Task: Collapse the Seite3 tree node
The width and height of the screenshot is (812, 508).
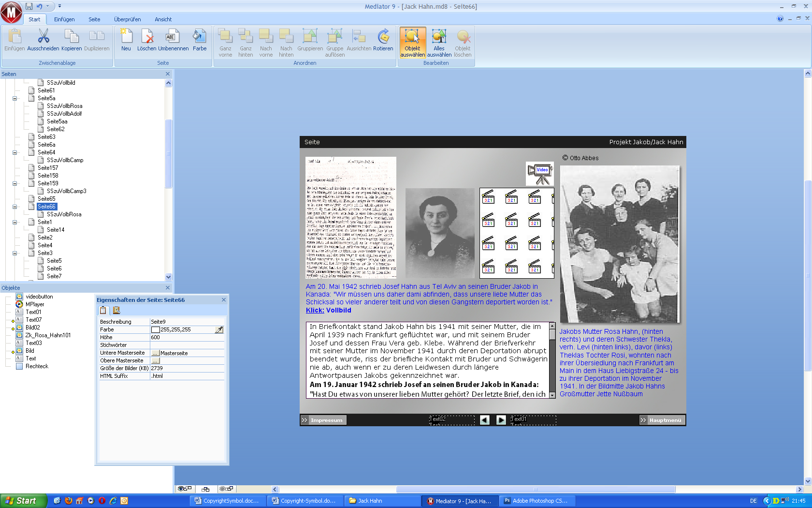Action: coord(14,253)
